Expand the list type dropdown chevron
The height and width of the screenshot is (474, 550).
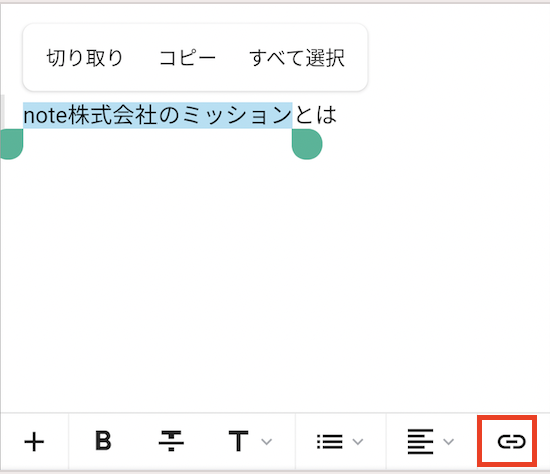[358, 442]
